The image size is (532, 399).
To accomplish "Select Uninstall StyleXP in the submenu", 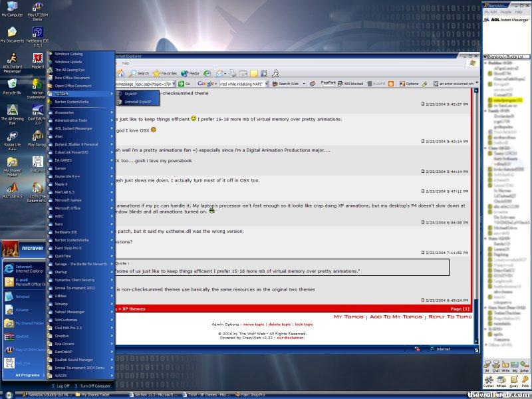I will pos(137,102).
